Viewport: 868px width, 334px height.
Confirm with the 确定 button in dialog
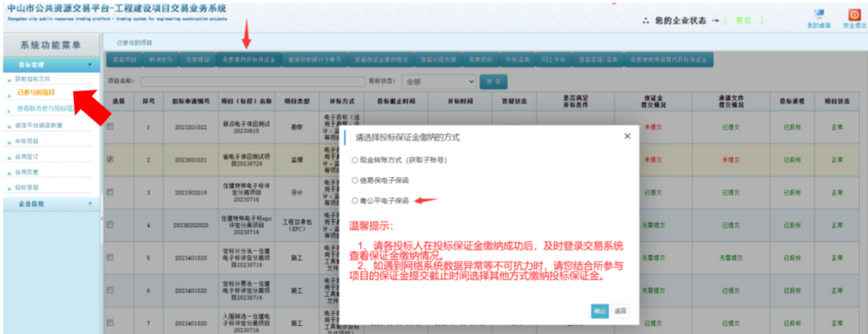600,311
